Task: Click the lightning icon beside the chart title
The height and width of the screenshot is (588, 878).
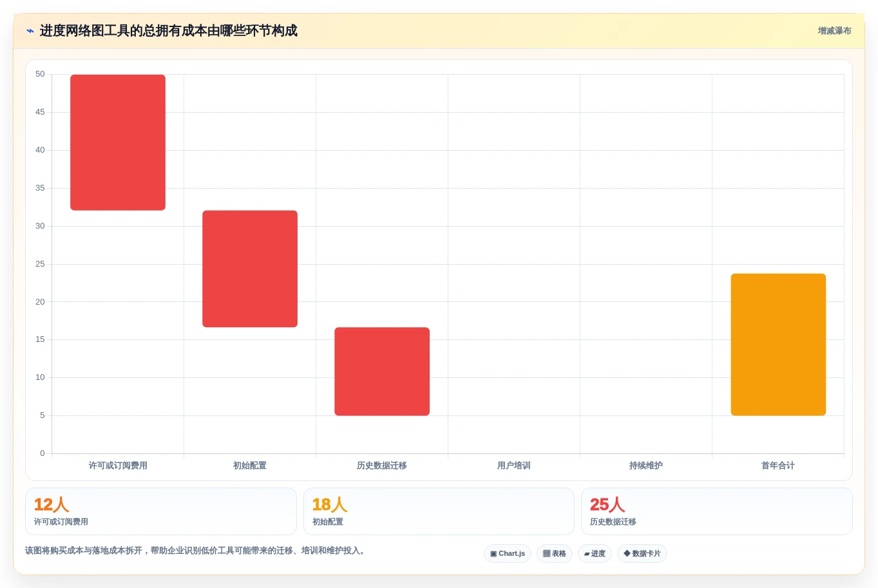Action: pos(30,31)
